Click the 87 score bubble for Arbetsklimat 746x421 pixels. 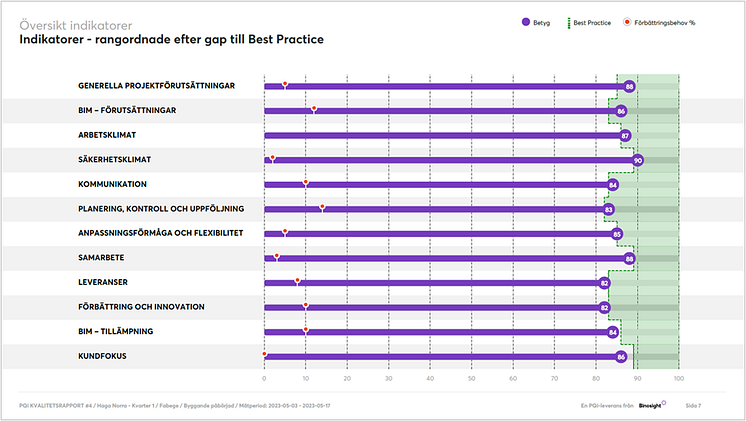[625, 136]
